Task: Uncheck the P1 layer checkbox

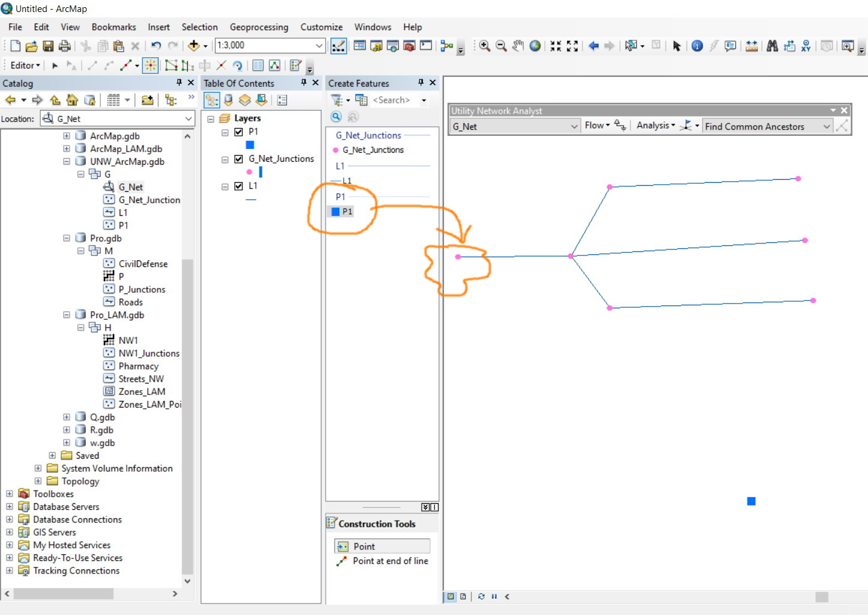Action: click(x=238, y=132)
